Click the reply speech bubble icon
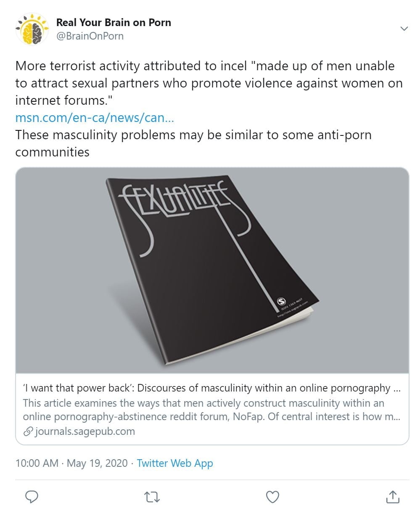The image size is (420, 516). [x=32, y=497]
